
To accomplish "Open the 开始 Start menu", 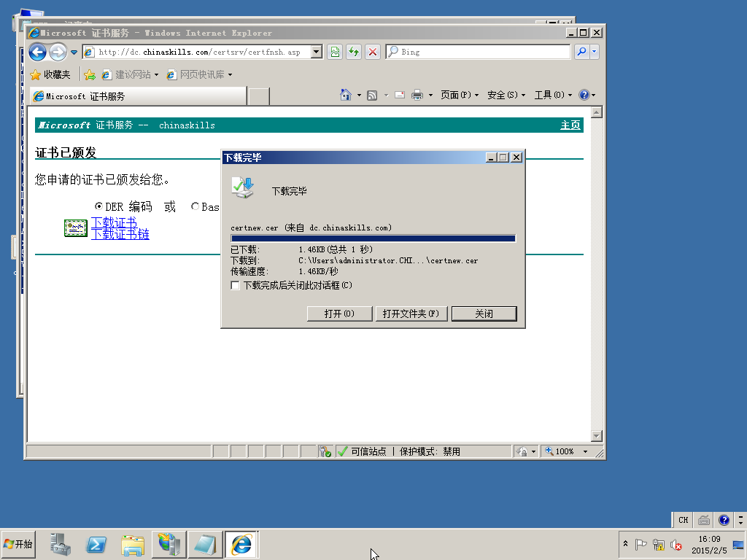I will coord(18,544).
